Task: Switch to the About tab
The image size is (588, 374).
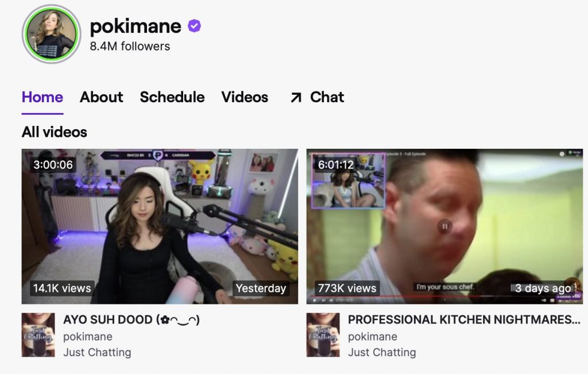Action: (x=101, y=97)
